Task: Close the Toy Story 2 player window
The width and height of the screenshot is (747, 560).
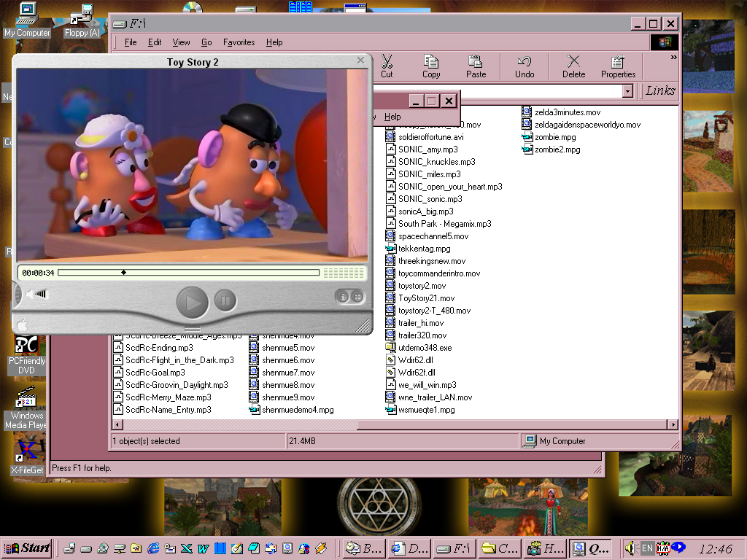Action: pos(360,61)
